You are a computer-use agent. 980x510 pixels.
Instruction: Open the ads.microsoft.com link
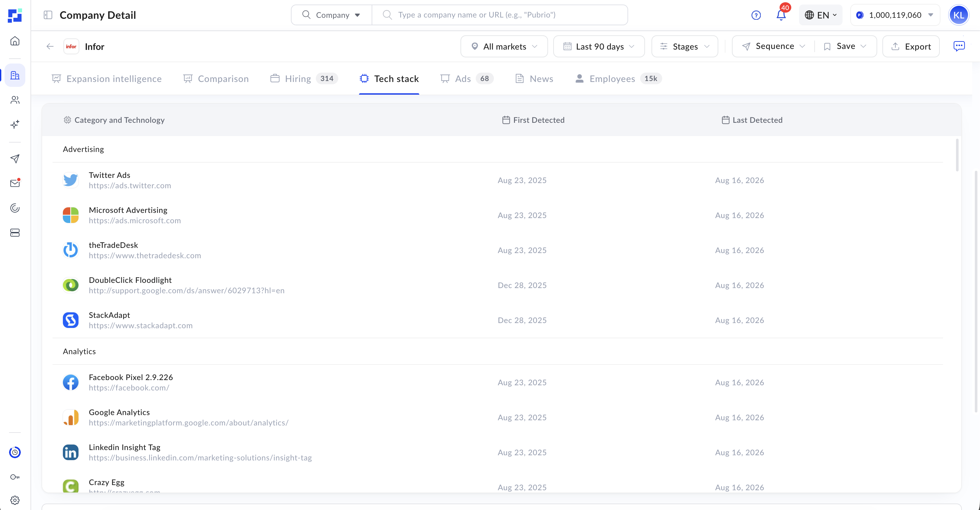pos(135,220)
